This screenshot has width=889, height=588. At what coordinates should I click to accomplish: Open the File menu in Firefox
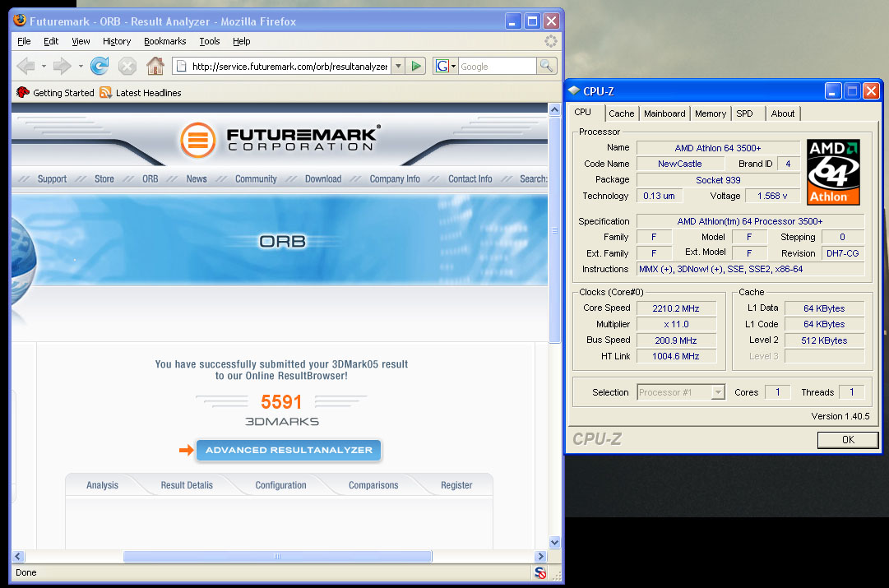[x=24, y=41]
